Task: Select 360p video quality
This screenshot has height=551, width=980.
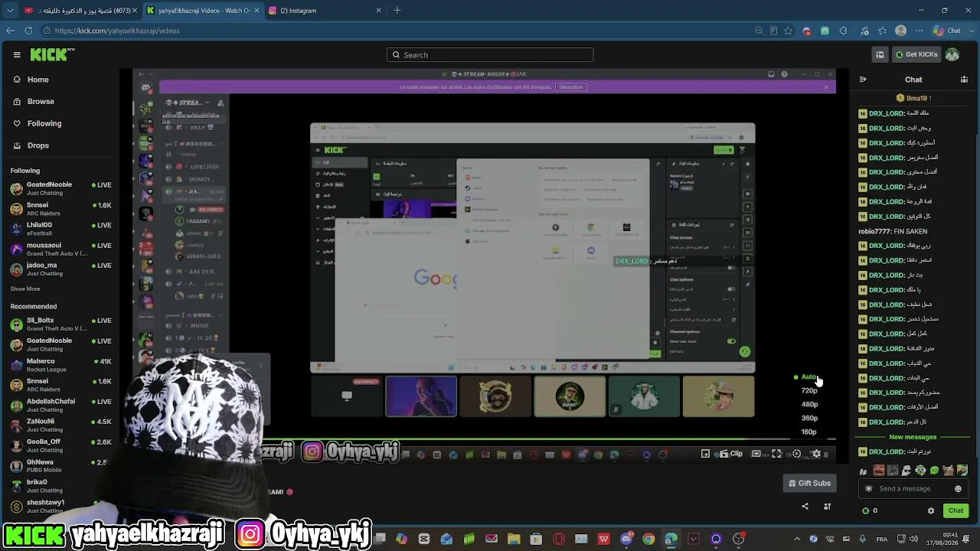Action: coord(809,419)
